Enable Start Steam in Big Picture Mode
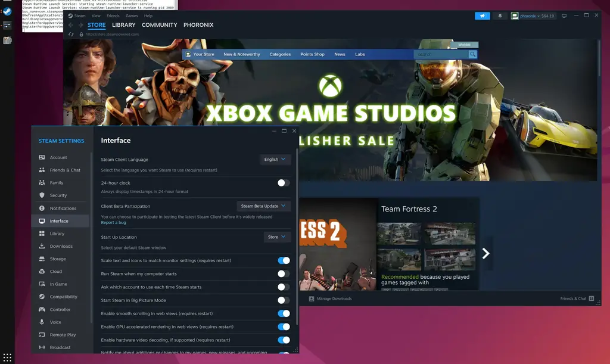Viewport: 610px width, 364px height. (283, 300)
